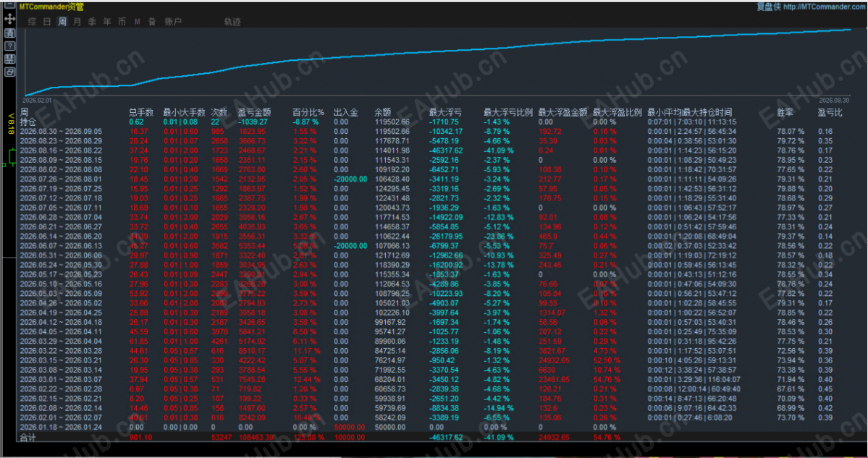This screenshot has width=868, height=458.
Task: Click the 票 icon in left sidebar
Action: pyautogui.click(x=9, y=59)
